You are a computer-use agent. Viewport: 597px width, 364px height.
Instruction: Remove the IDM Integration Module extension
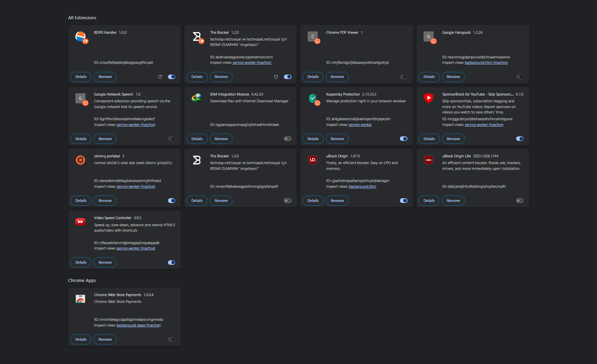(x=221, y=139)
